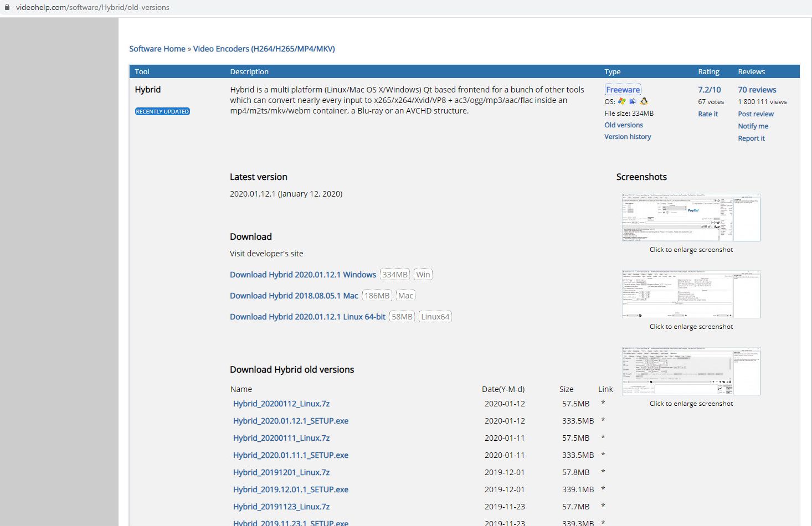Enlarge the third Hybrid screenshot thumbnail
This screenshot has height=526, width=812.
(x=691, y=372)
